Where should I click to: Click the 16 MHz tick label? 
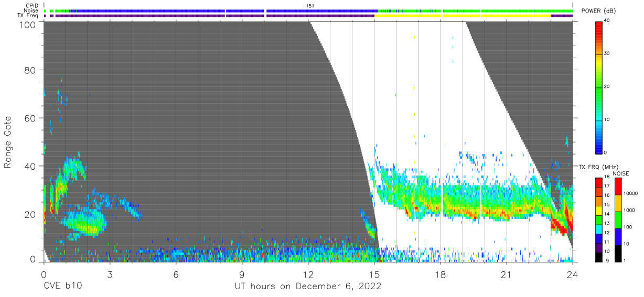(x=608, y=195)
